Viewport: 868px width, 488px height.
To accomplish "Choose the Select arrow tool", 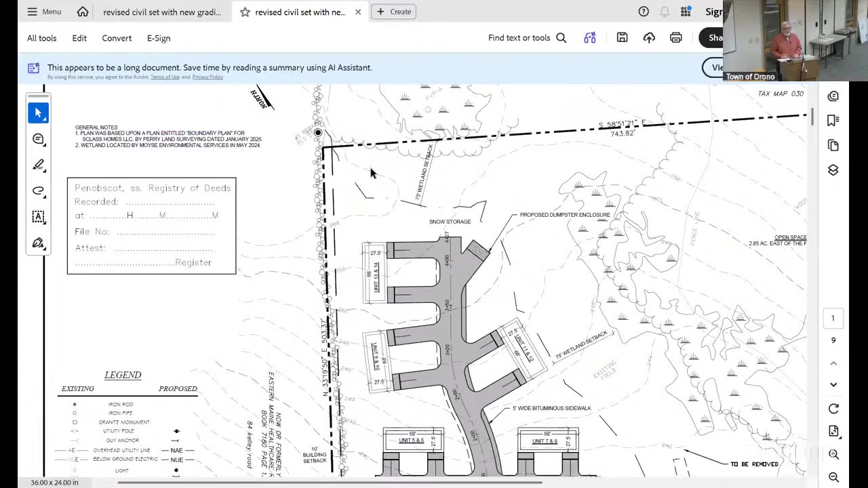I will point(38,113).
